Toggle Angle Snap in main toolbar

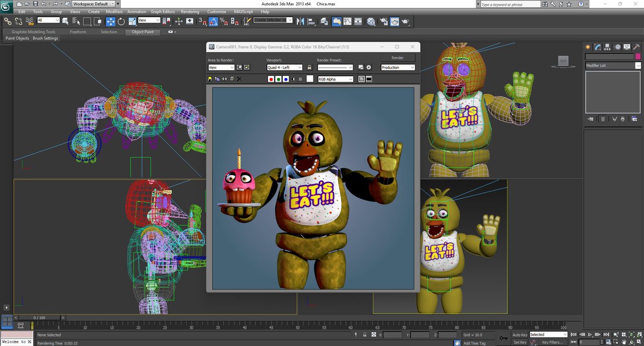tap(213, 21)
